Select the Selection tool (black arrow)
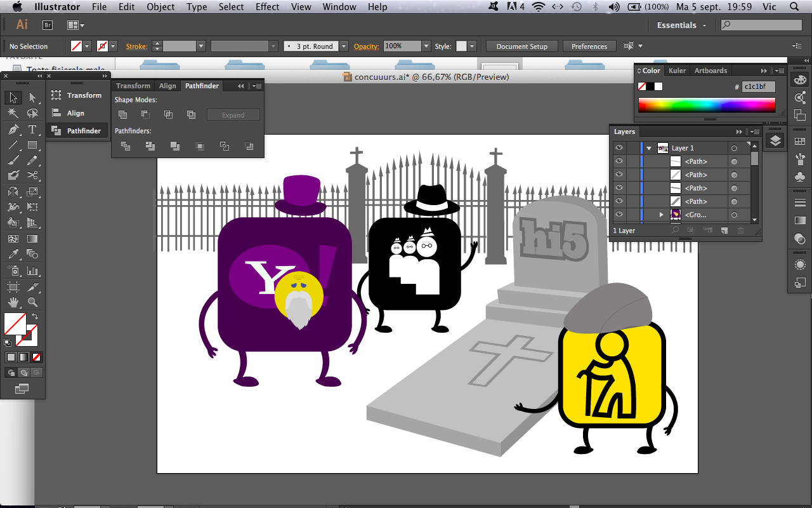 pyautogui.click(x=13, y=97)
